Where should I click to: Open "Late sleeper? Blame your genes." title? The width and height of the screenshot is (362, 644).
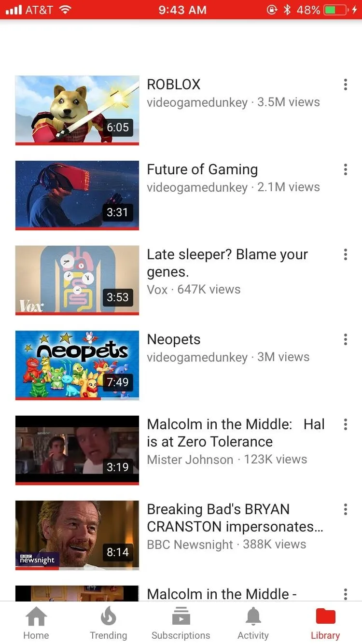227,263
